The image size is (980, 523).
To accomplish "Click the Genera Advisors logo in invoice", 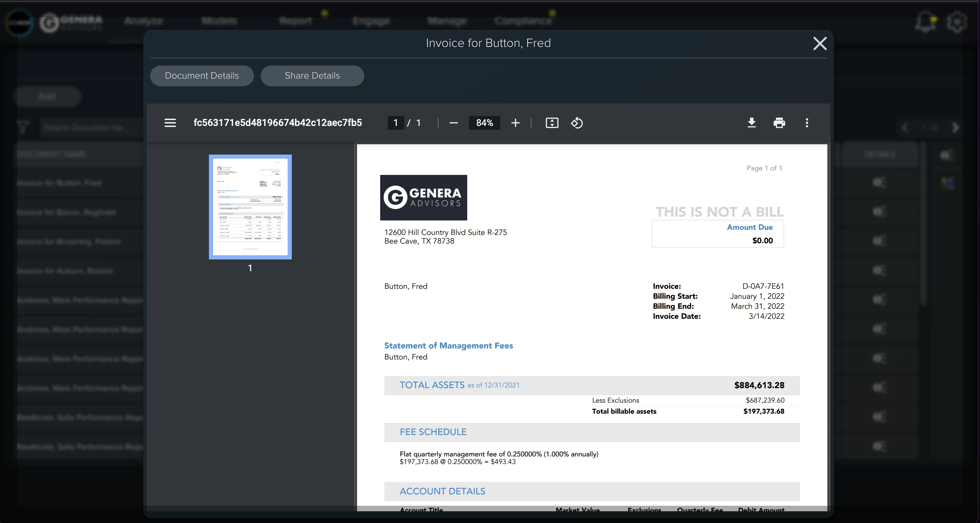I will coord(423,197).
